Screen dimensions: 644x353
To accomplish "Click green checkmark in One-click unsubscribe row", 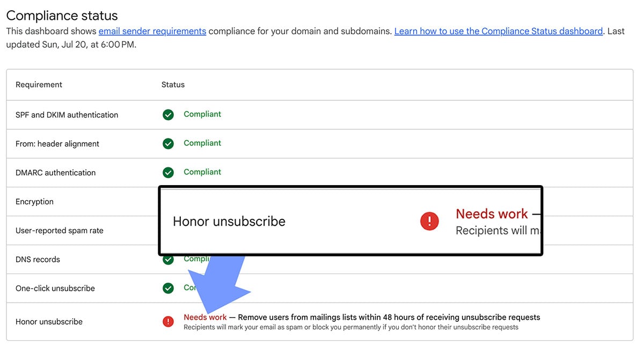I will pos(168,289).
